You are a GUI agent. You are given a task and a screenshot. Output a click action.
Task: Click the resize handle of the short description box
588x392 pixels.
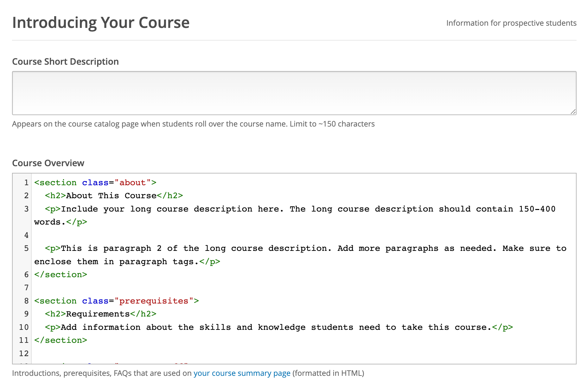tap(573, 111)
